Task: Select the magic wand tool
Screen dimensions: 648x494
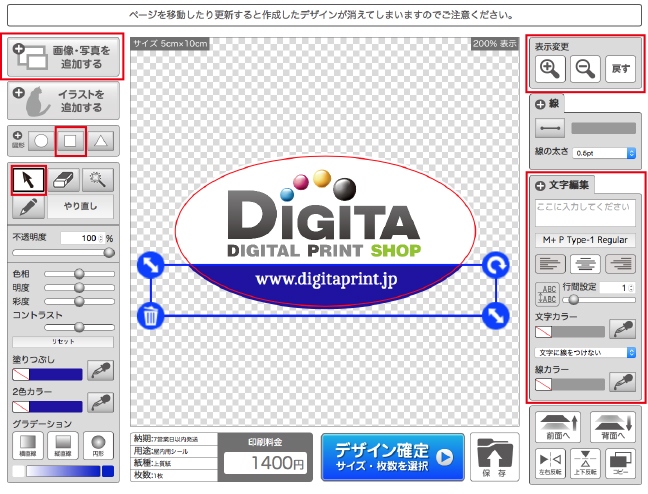Action: (98, 180)
